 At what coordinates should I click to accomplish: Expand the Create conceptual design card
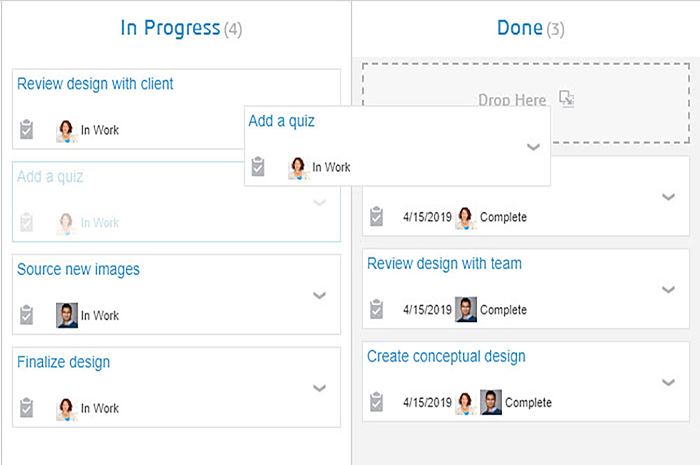668,382
